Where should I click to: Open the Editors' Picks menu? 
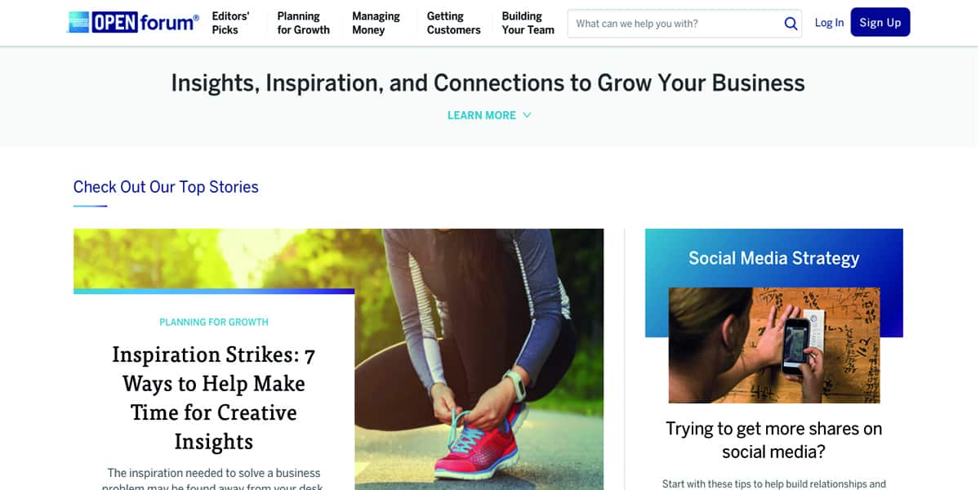[x=230, y=23]
